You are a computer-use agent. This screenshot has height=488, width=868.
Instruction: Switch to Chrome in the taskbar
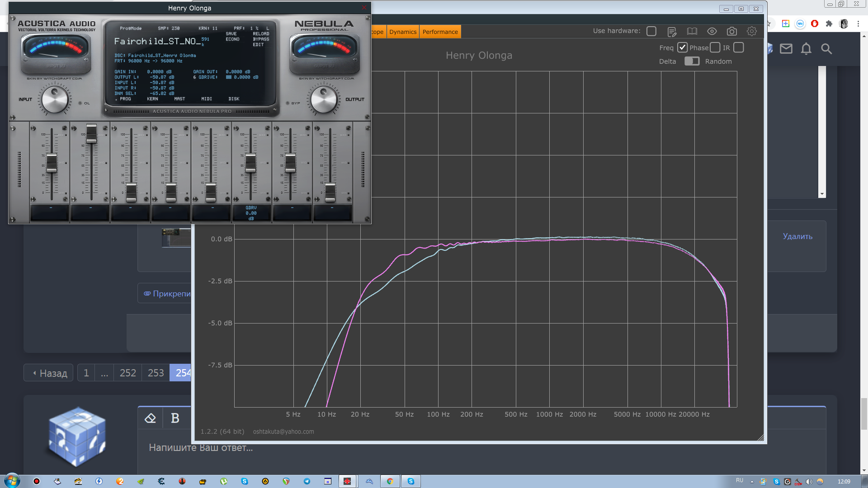(x=390, y=481)
